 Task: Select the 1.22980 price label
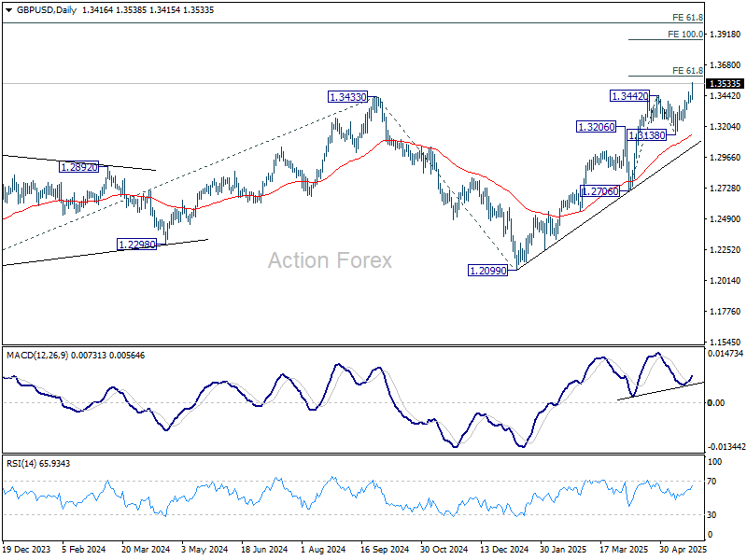(x=136, y=245)
